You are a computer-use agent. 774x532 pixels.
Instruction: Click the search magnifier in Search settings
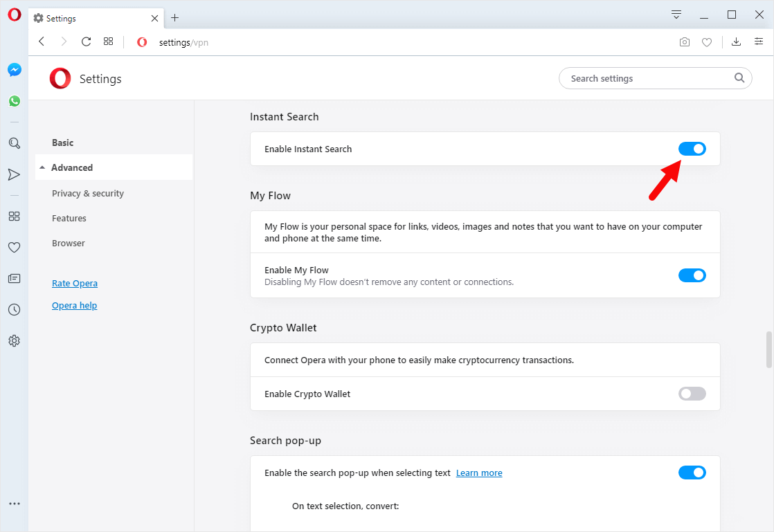[739, 78]
